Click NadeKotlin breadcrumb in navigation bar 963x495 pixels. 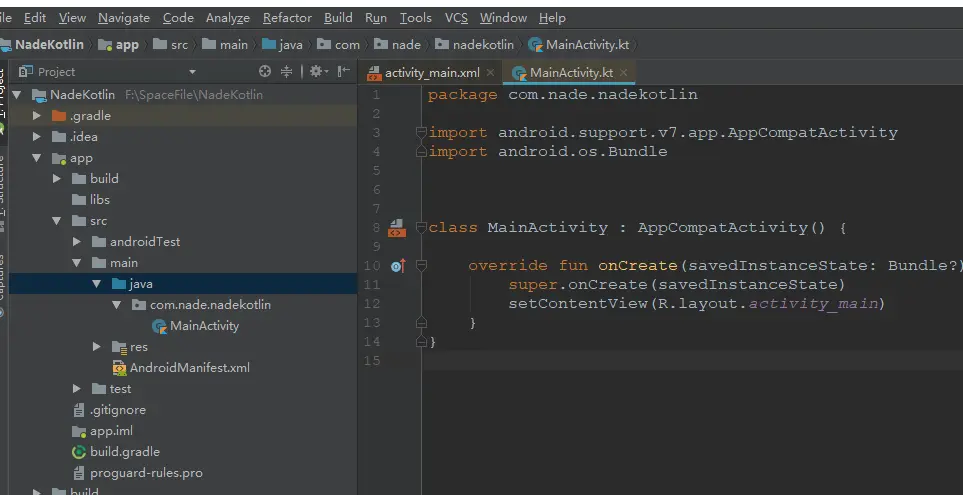pyautogui.click(x=42, y=44)
